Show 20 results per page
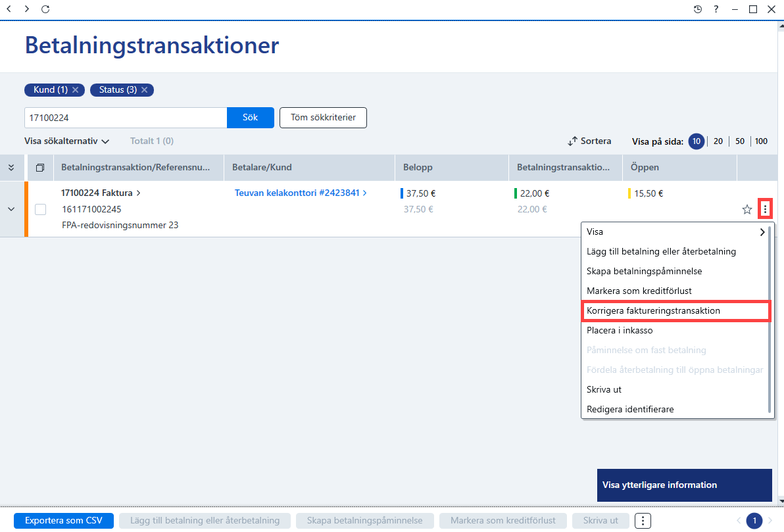 pyautogui.click(x=718, y=141)
